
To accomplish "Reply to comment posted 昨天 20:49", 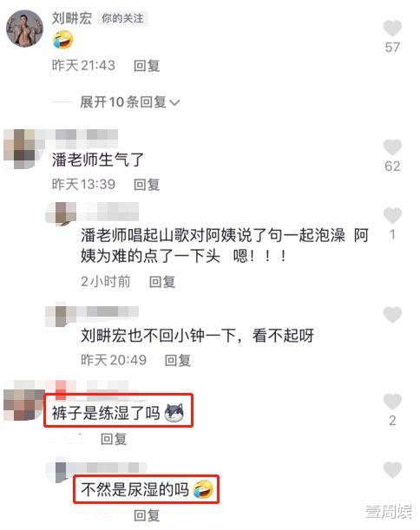I will tap(178, 360).
